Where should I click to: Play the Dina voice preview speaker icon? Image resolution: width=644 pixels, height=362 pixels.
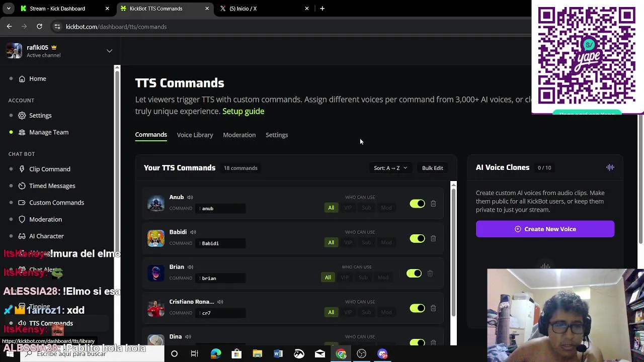(188, 337)
